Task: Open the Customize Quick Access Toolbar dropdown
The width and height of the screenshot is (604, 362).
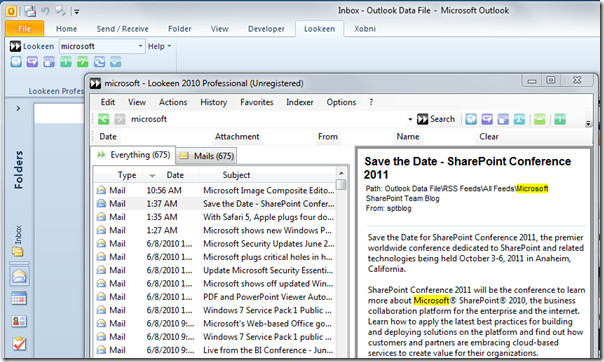Action: (76, 12)
